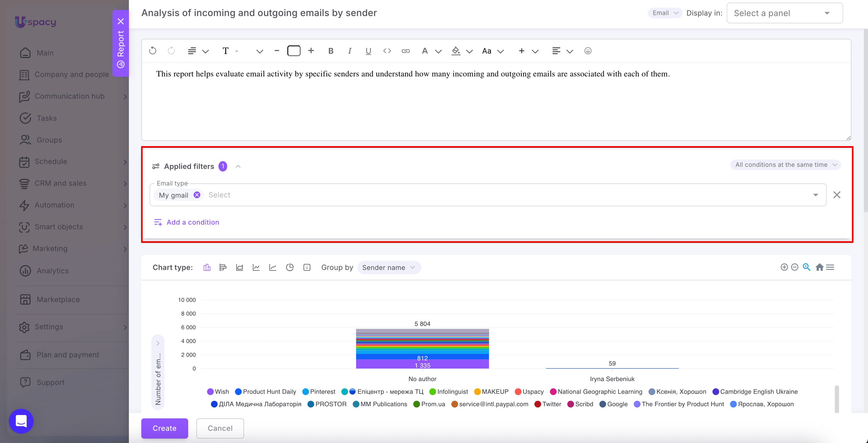Screen dimensions: 868x443
Task: Toggle Wish series in chart legend
Action: [x=218, y=392]
